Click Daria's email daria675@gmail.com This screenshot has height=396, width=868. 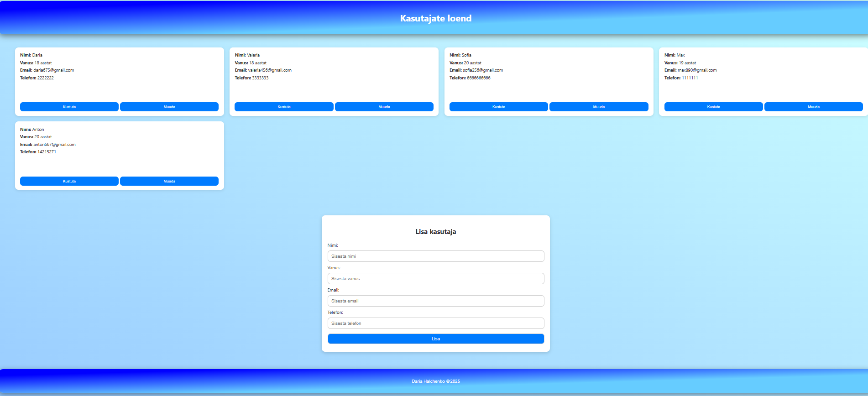[53, 70]
